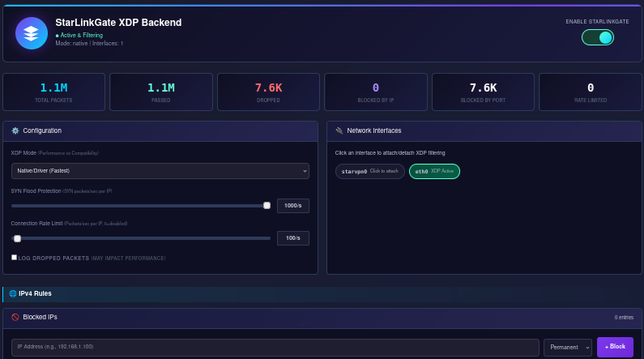Toggle the Enable StarLinkGate switch
Screen dimensions: 644x359
pos(598,38)
